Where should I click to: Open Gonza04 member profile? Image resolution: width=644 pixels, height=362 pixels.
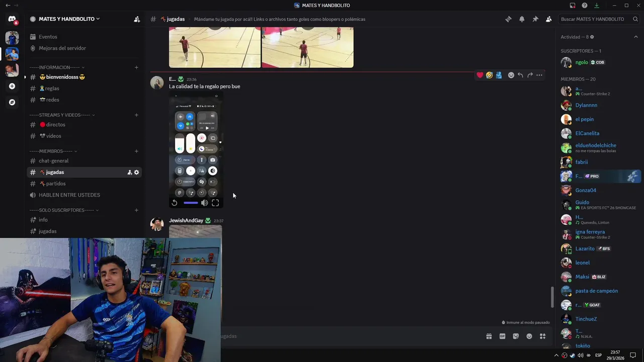tap(600, 190)
